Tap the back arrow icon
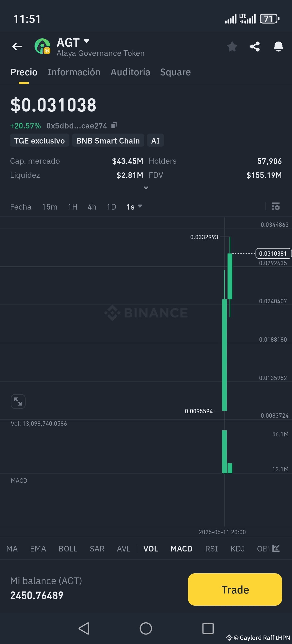 (17, 46)
